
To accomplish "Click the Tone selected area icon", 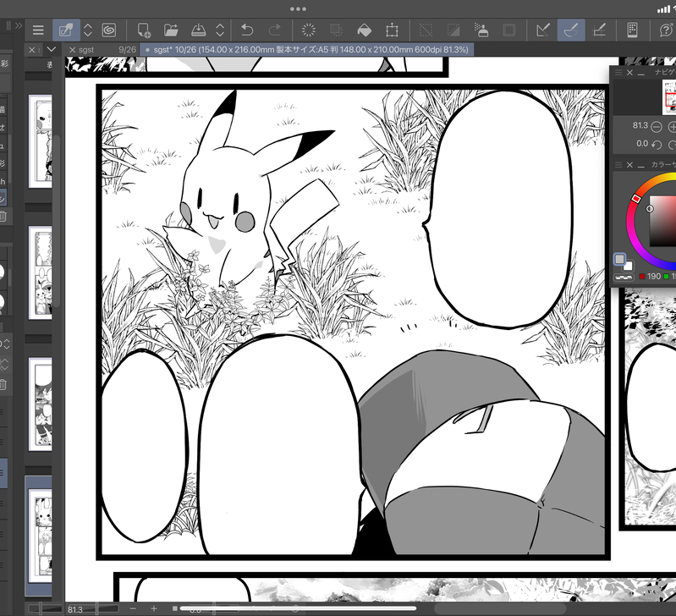I will 481,30.
